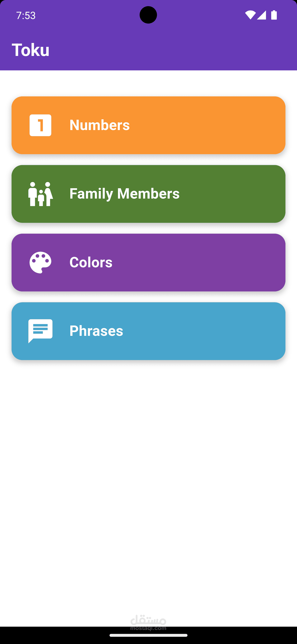Screen dimensions: 297x644
Task: Tap the 7:53 clock in status bar
Action: coord(26,15)
